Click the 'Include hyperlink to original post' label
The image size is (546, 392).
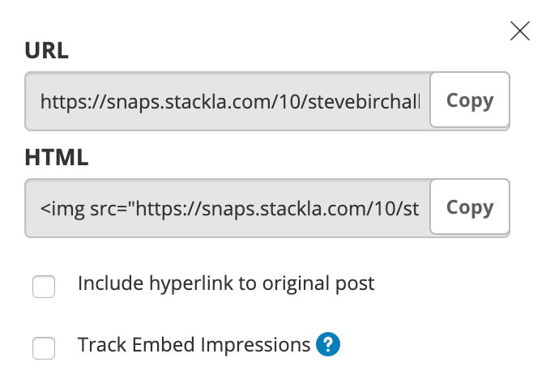tap(226, 283)
